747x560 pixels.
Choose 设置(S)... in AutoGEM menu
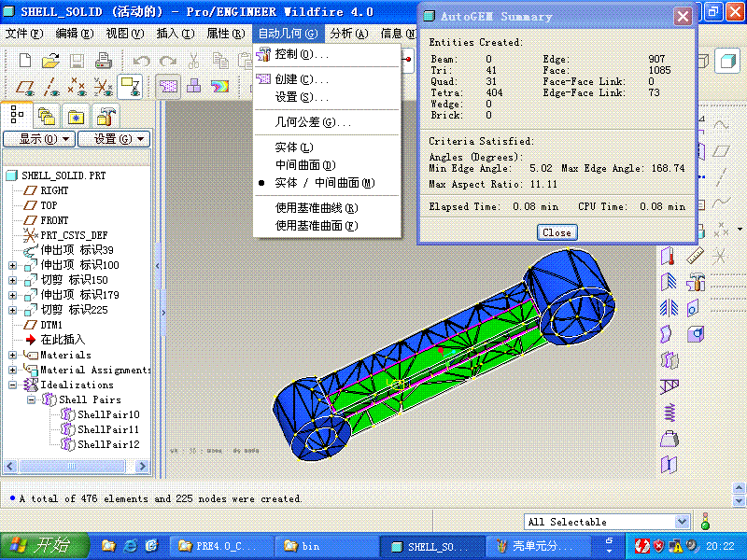327,97
